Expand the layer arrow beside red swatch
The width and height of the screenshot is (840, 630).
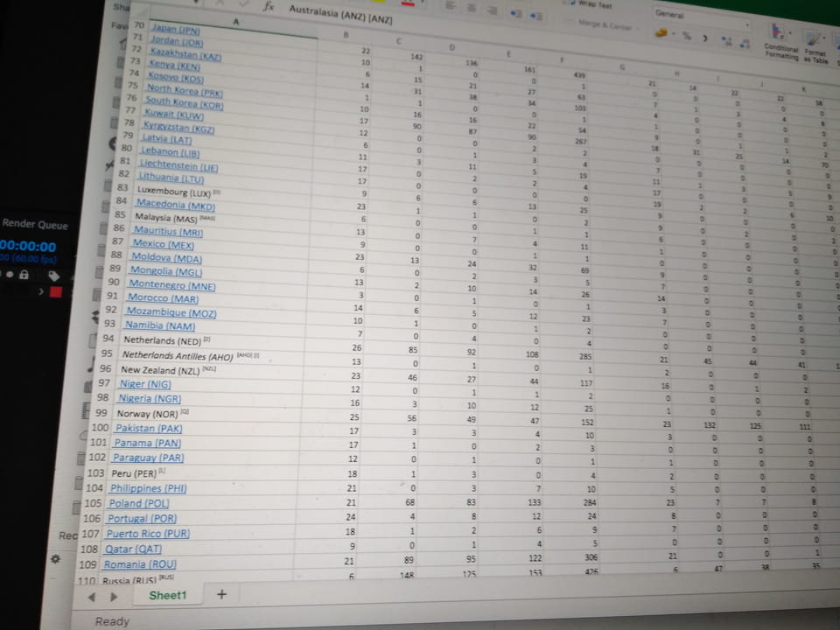[x=41, y=291]
